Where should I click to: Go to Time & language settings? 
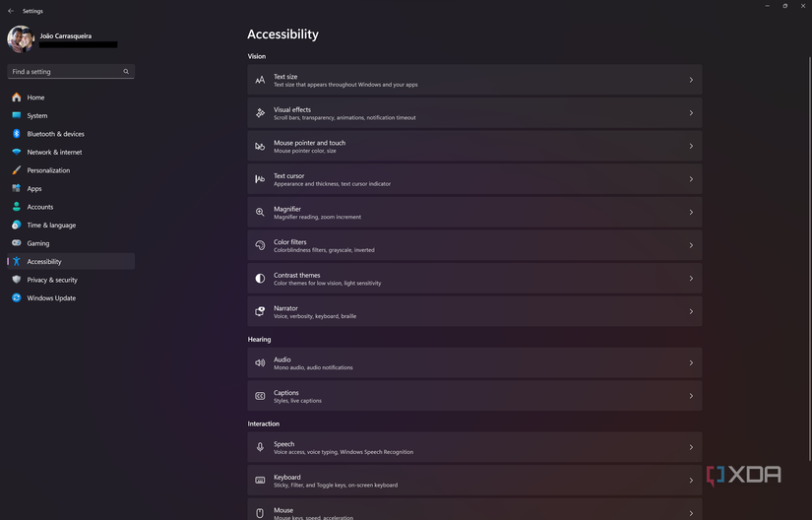click(x=51, y=226)
